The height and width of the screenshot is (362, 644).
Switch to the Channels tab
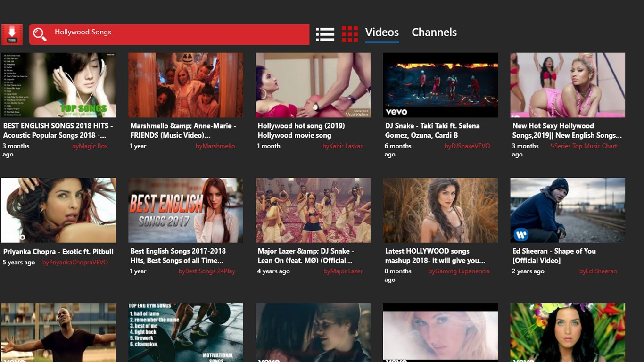(434, 33)
